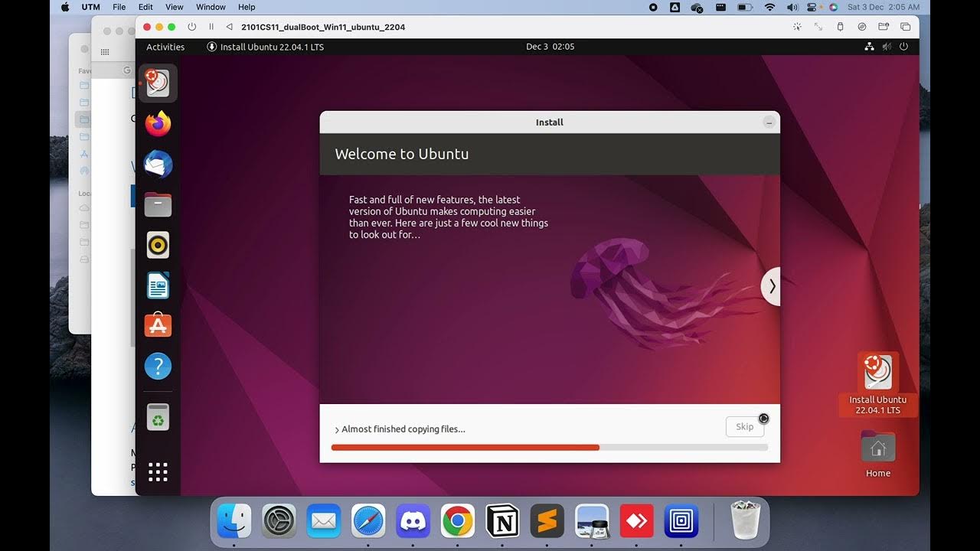The height and width of the screenshot is (551, 980).
Task: Minimize the Install dialog window
Action: click(x=769, y=122)
